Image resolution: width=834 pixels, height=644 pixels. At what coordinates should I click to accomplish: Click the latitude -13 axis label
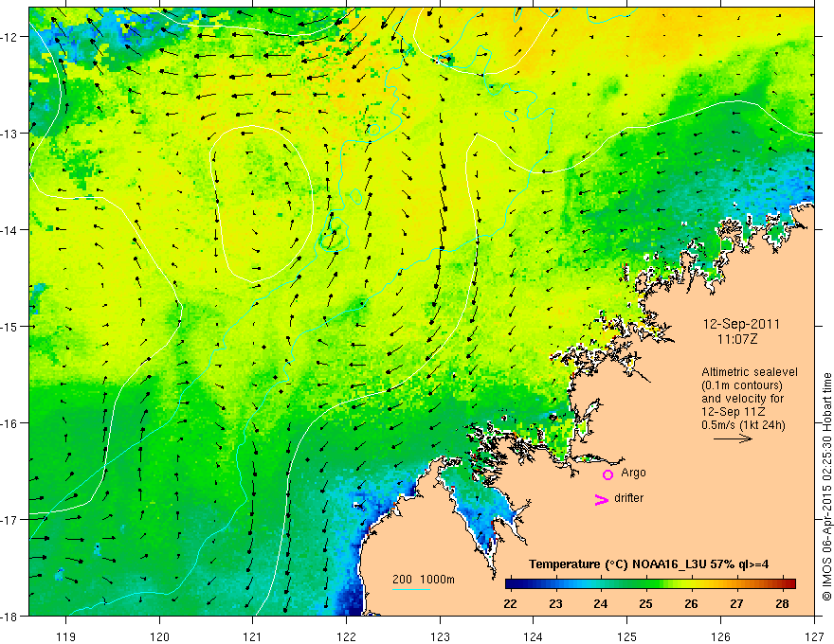9,134
